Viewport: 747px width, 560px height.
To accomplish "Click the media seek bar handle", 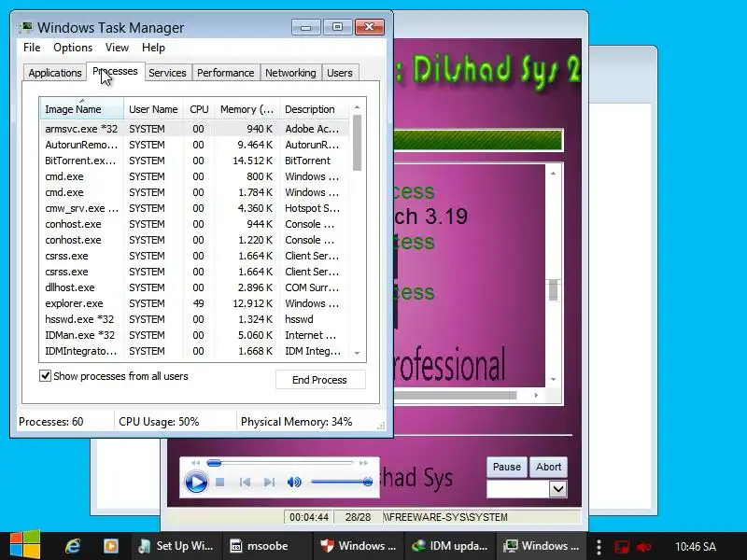I will (214, 462).
